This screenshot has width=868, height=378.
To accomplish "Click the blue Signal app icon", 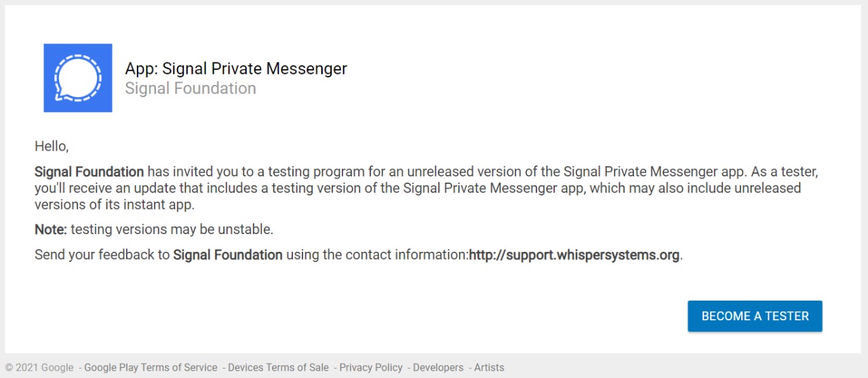I will tap(78, 78).
